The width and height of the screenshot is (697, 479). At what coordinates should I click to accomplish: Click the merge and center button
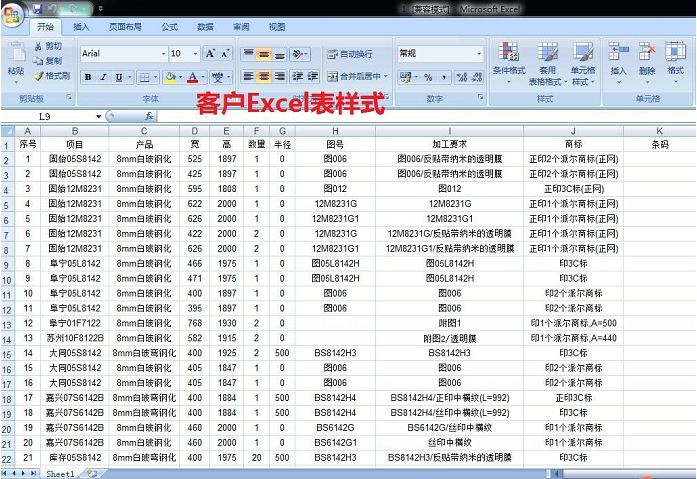pyautogui.click(x=354, y=76)
